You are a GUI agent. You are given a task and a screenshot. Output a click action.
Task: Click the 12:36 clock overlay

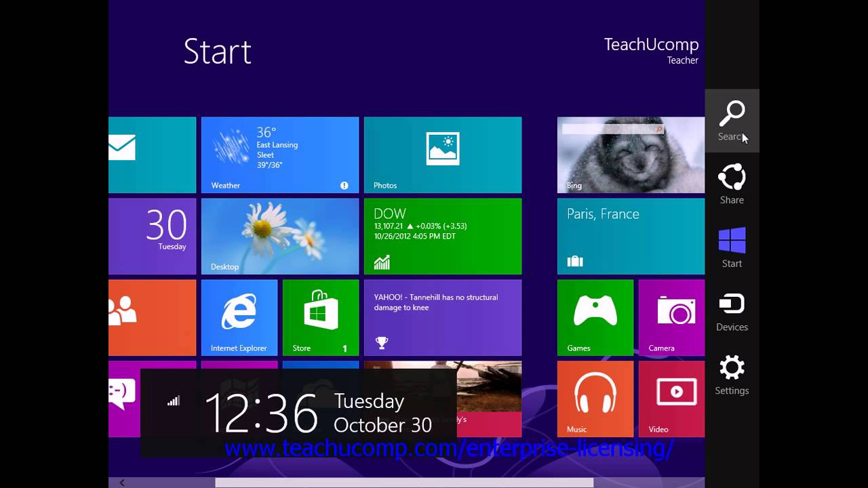coord(261,413)
